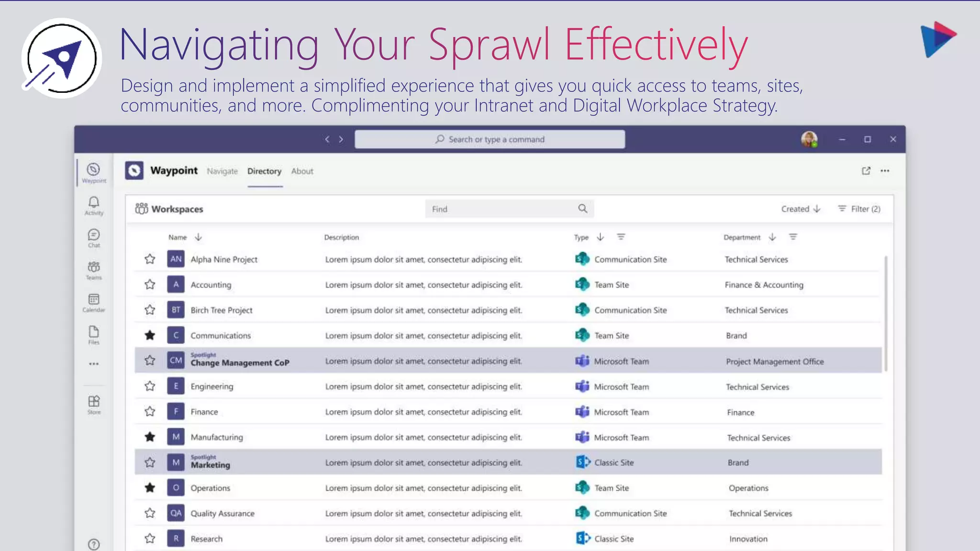Unfavorite the Manufacturing workspace star
The height and width of the screenshot is (551, 980).
[150, 437]
